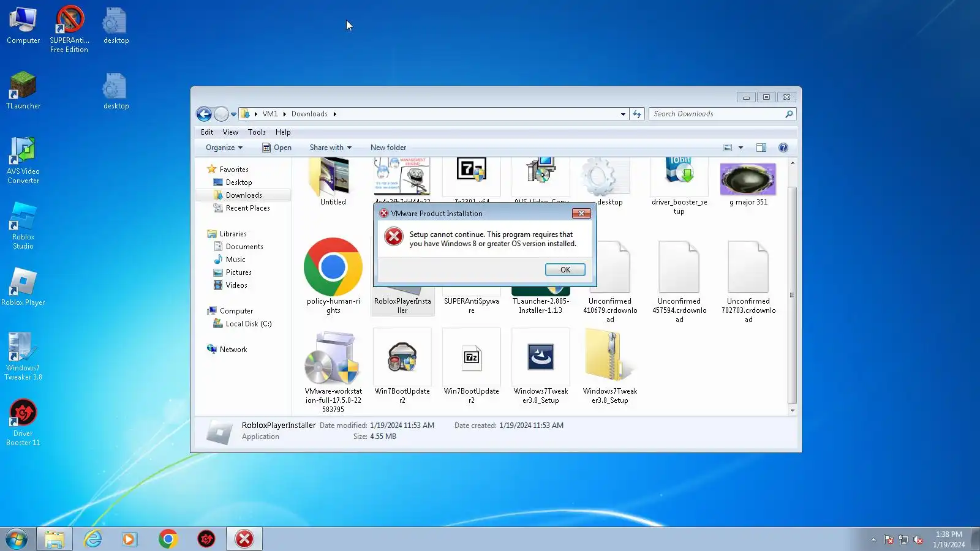Open Explorer help via the question mark icon
The width and height of the screenshot is (980, 551).
(x=783, y=148)
